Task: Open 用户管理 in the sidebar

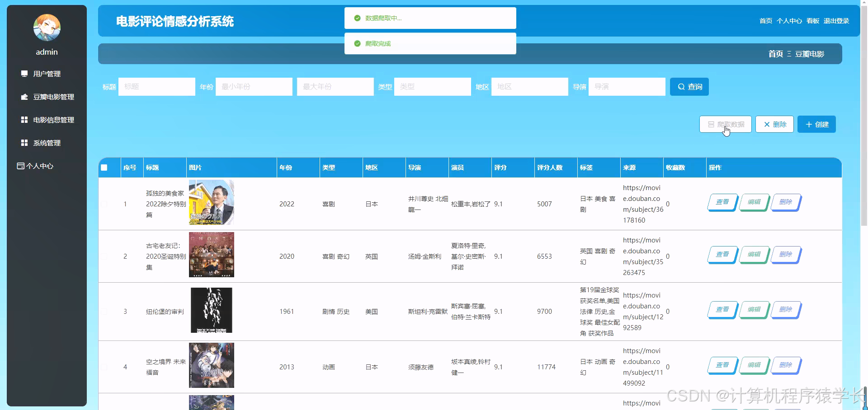Action: pos(47,74)
